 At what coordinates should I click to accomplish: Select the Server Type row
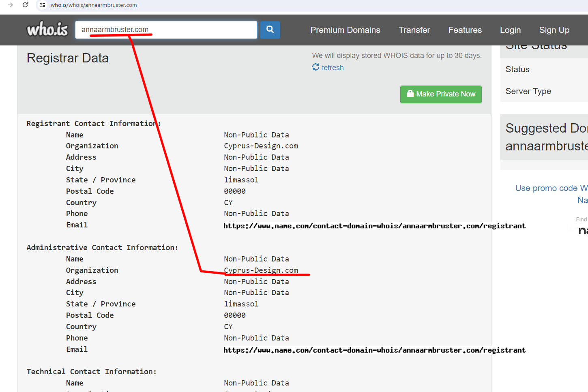tap(528, 91)
